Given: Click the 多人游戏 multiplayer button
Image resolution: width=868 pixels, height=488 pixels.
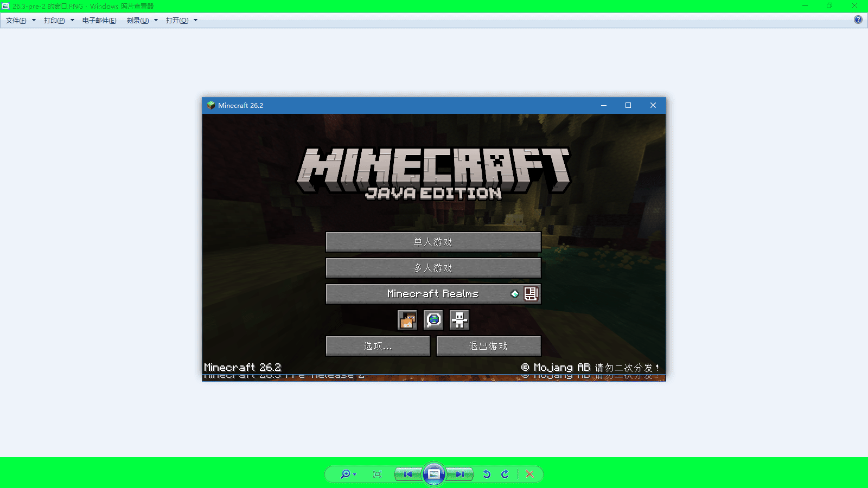Looking at the screenshot, I should pos(433,268).
